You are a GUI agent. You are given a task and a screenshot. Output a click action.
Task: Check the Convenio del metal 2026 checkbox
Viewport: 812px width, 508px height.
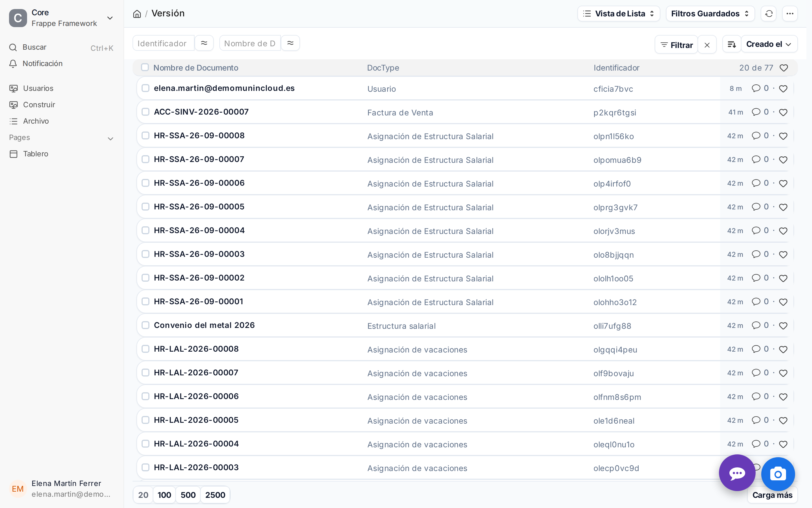tap(145, 325)
